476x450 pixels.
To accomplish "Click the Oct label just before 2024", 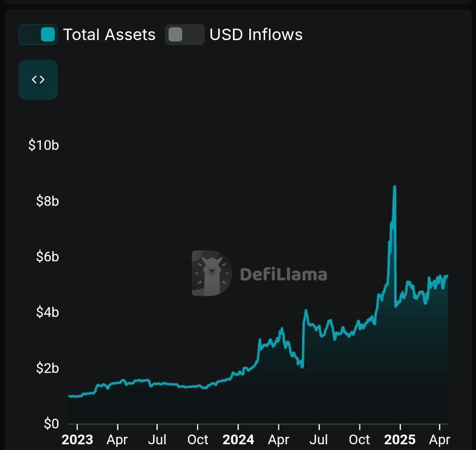I will tap(198, 439).
